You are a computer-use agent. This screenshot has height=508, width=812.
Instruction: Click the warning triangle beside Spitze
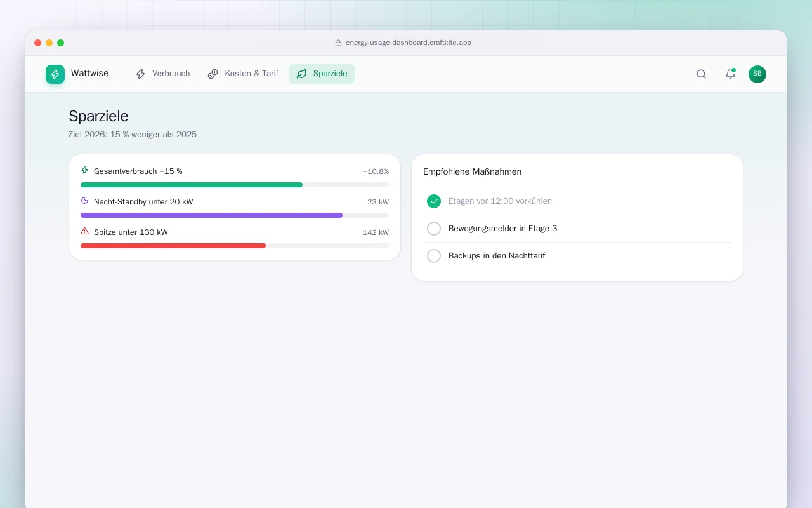85,231
